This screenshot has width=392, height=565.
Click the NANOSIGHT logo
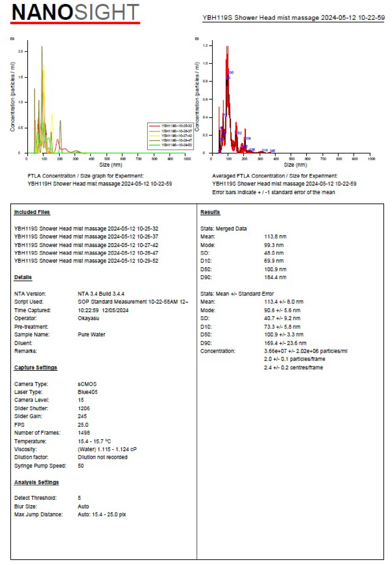[75, 13]
